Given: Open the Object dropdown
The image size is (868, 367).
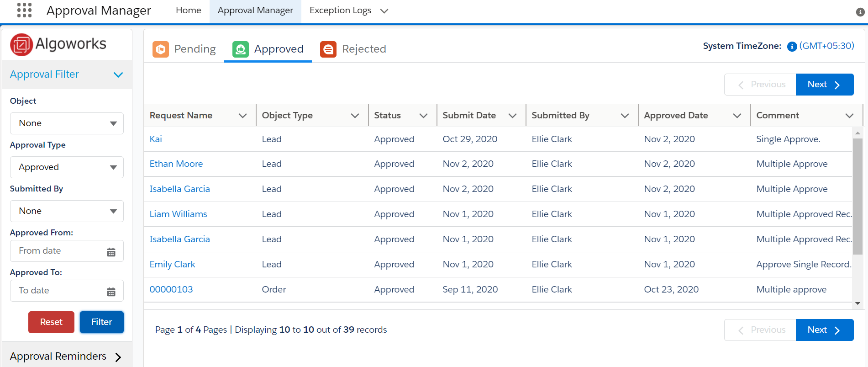Looking at the screenshot, I should [x=67, y=123].
